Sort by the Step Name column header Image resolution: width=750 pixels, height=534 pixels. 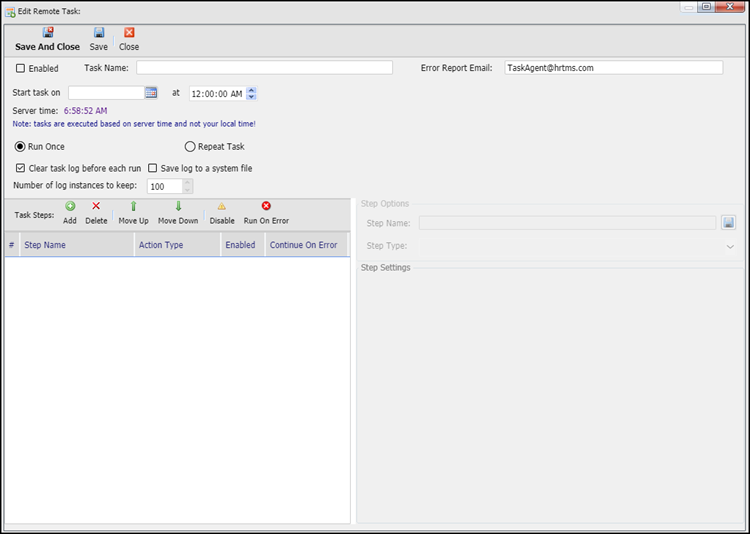tap(77, 245)
